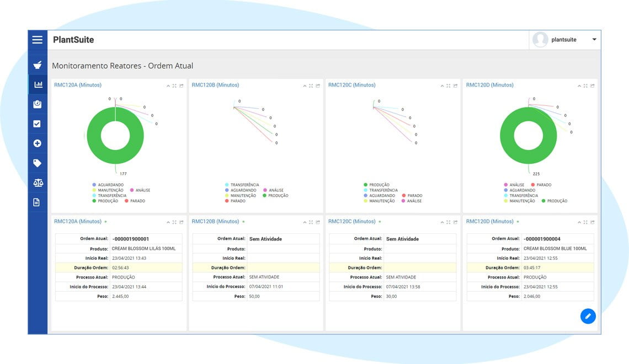Click the RMC120C (Minutos) chart panel title

[352, 85]
